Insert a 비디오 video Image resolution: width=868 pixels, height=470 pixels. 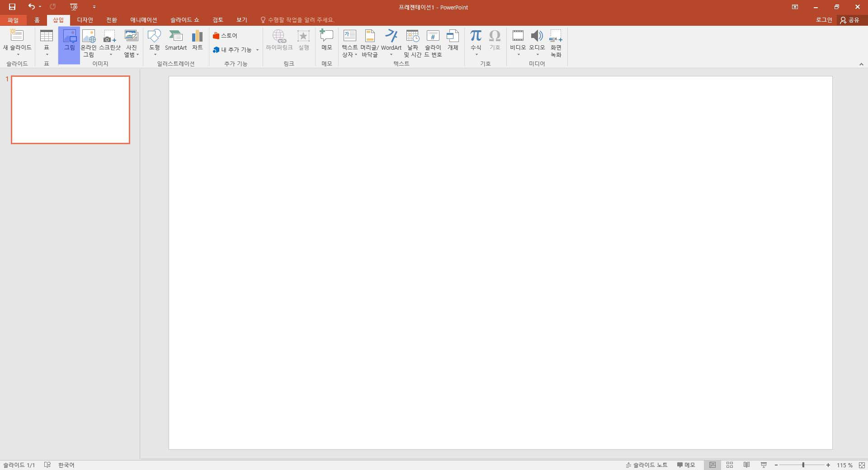[518, 43]
